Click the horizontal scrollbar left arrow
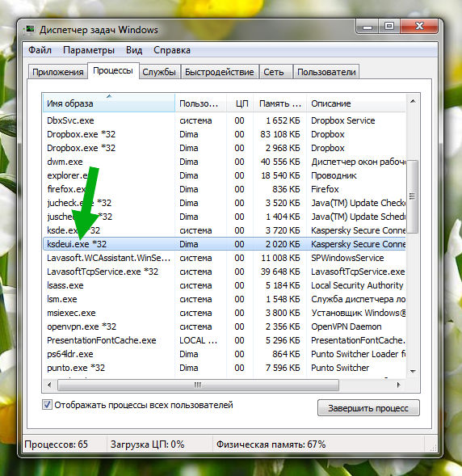Screen dimensions: 462x476 coord(49,385)
